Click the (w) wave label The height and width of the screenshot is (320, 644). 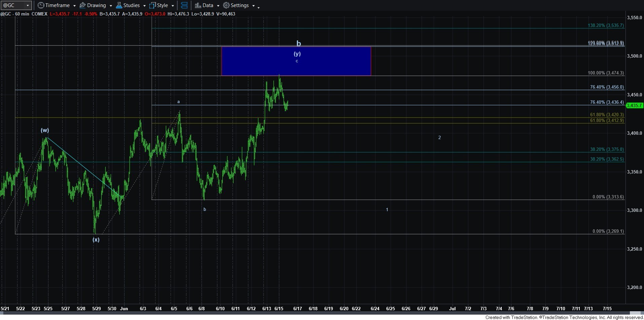click(x=45, y=130)
